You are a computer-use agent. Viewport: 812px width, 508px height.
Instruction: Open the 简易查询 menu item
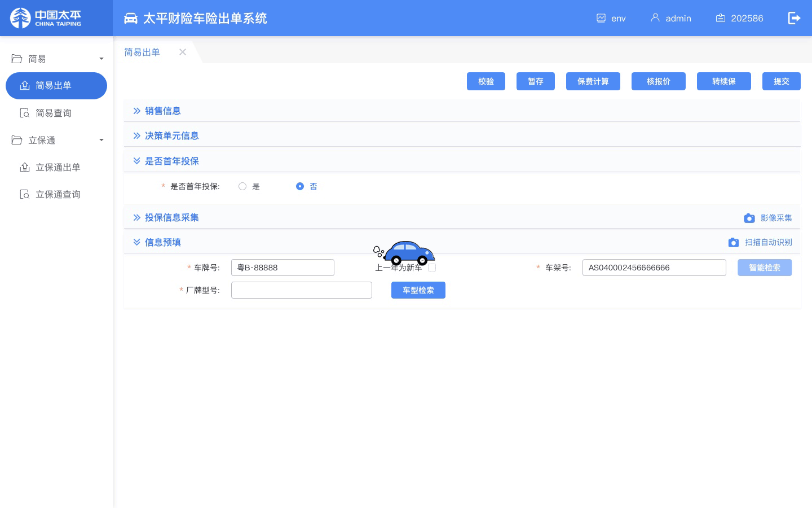point(54,113)
